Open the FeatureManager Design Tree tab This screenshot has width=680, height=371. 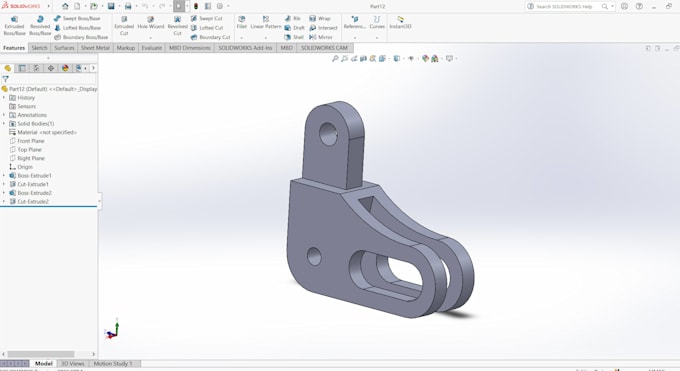(7, 68)
